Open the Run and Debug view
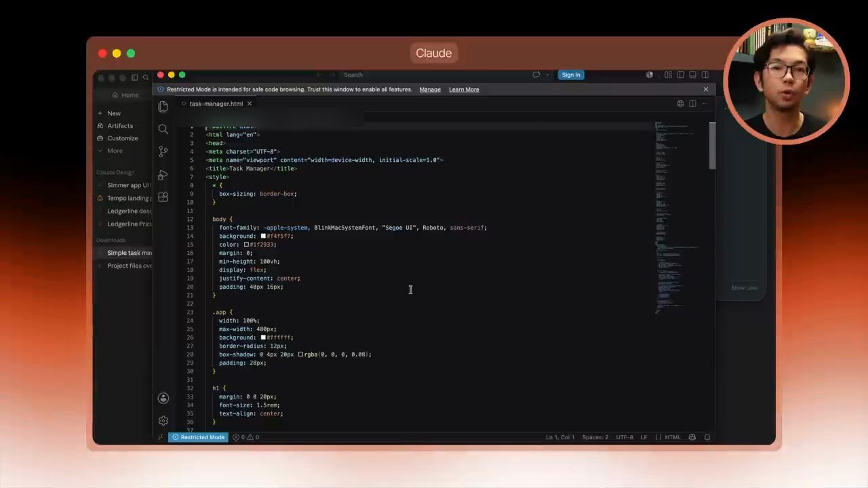This screenshot has width=868, height=488. 163,175
